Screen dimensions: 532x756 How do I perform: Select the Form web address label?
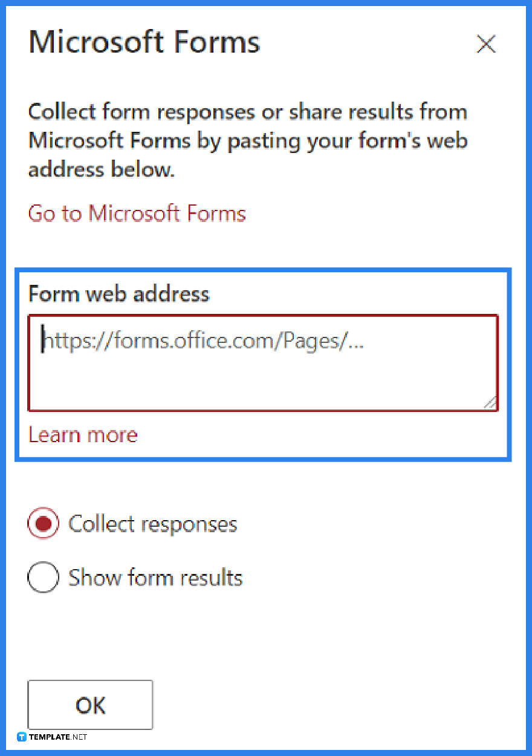118,293
